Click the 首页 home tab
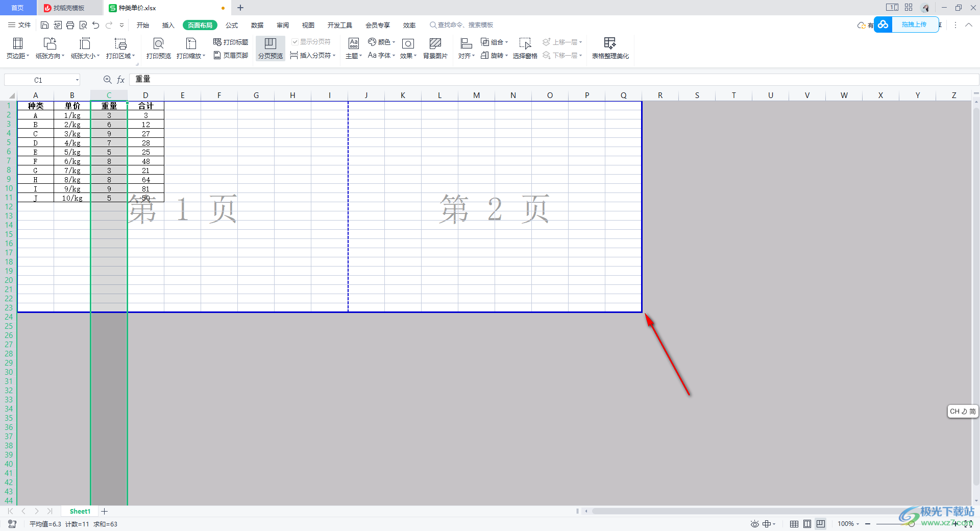The width and height of the screenshot is (980, 531). pos(18,8)
